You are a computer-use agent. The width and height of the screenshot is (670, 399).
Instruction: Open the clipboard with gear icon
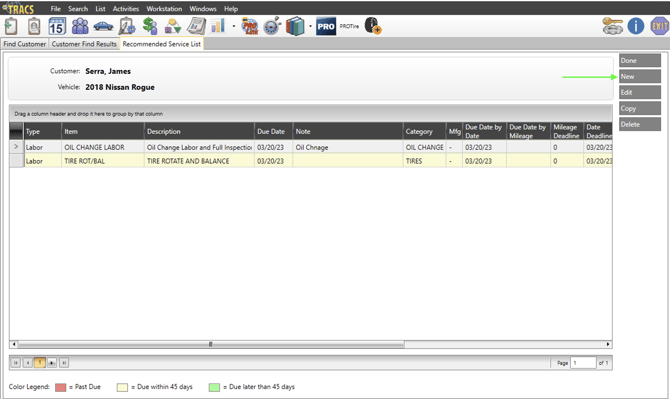127,26
